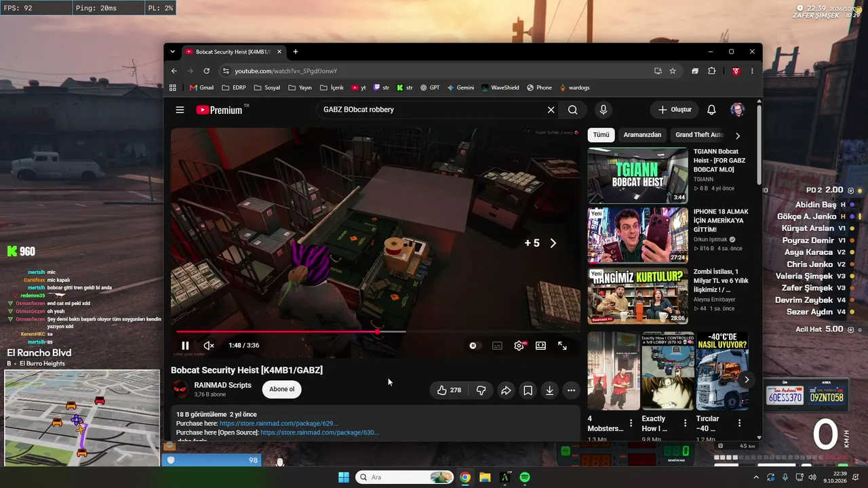Clear the YouTube search box text
Screen dimensions: 868x488
pyautogui.click(x=551, y=110)
